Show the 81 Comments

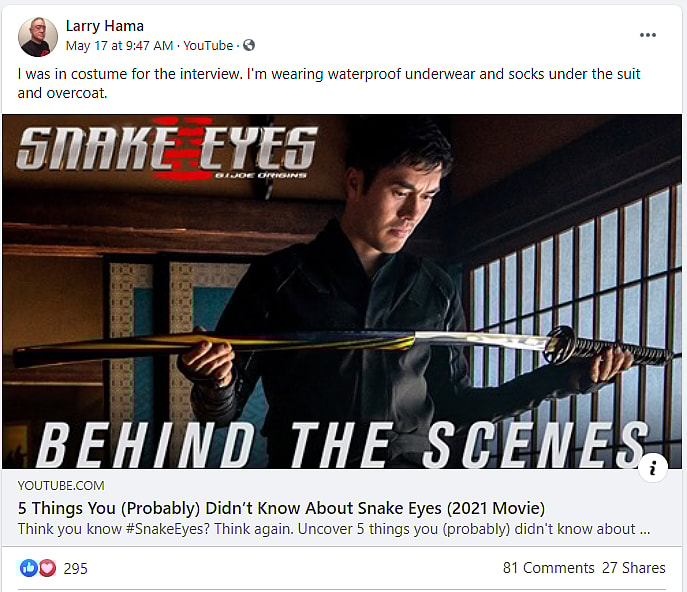pos(548,568)
